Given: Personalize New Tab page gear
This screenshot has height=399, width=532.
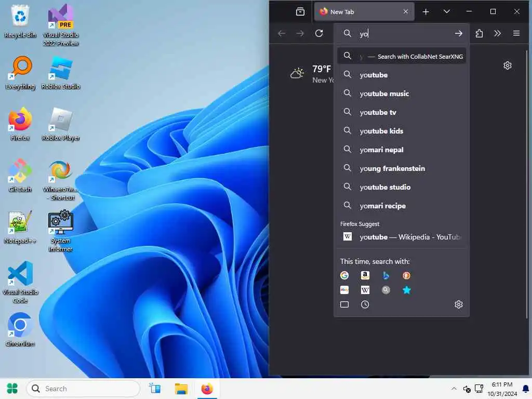Looking at the screenshot, I should click(507, 65).
